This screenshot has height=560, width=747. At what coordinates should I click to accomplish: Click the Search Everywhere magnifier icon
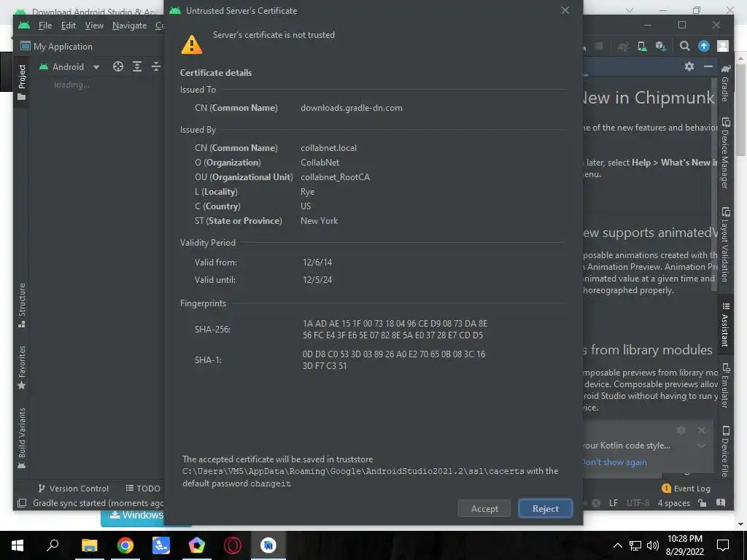point(684,46)
